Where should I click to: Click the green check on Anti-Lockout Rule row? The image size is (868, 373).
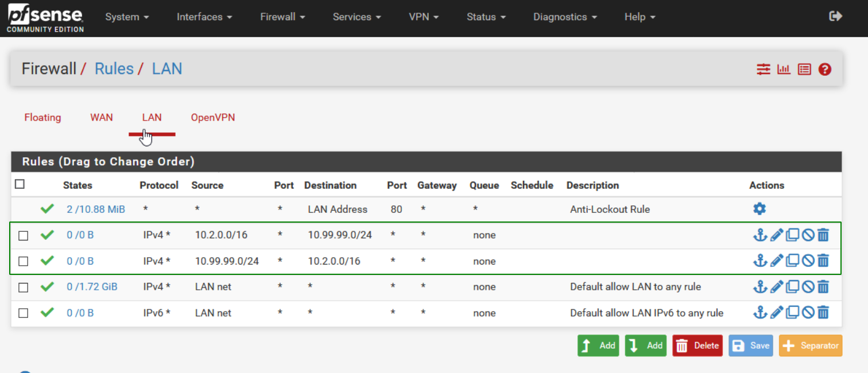(48, 209)
